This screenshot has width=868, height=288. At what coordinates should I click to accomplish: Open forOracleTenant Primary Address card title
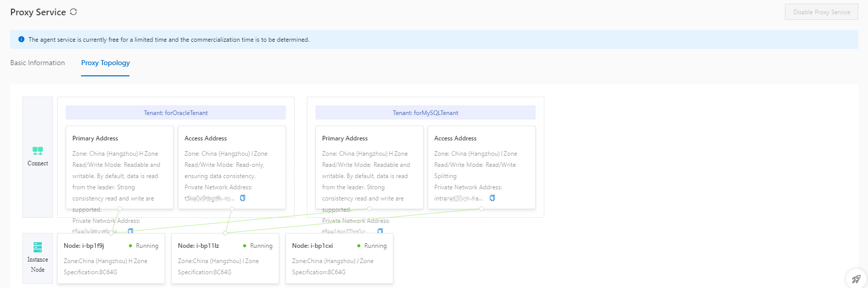click(x=95, y=138)
